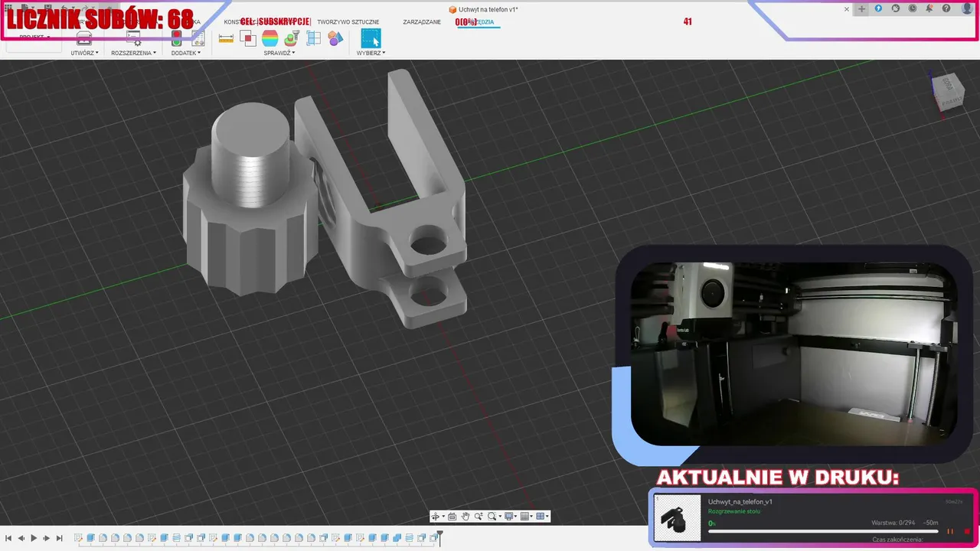Open the help question mark icon

tap(947, 8)
